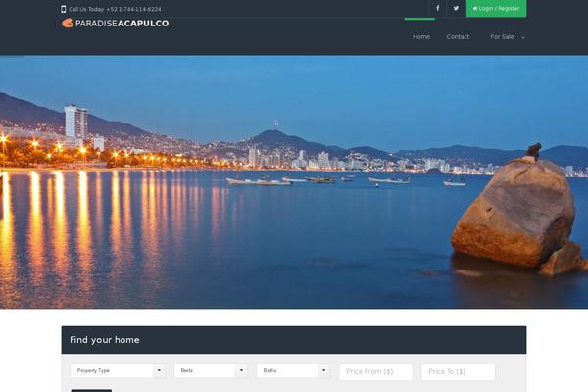
Task: Open the Beds dropdown
Action: (211, 370)
